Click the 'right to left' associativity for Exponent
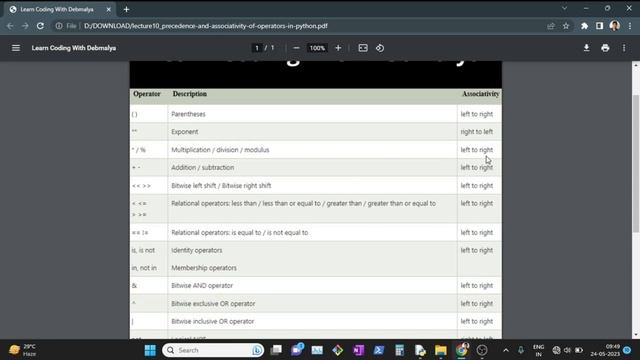This screenshot has height=360, width=640. [x=476, y=132]
